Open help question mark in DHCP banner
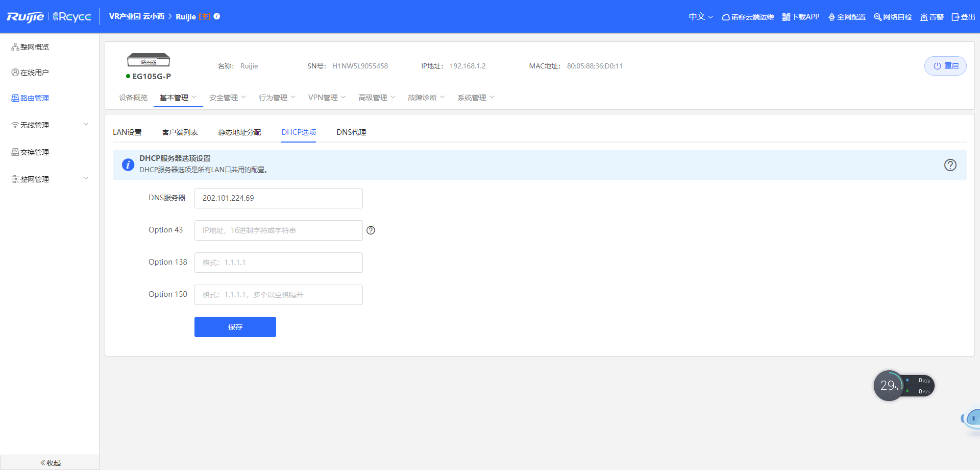This screenshot has height=470, width=980. click(x=950, y=165)
